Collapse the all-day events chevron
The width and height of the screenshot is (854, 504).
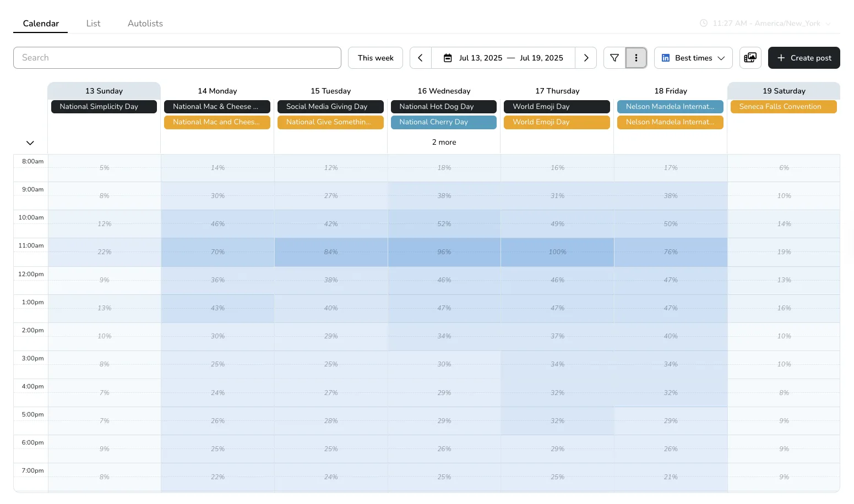tap(30, 143)
